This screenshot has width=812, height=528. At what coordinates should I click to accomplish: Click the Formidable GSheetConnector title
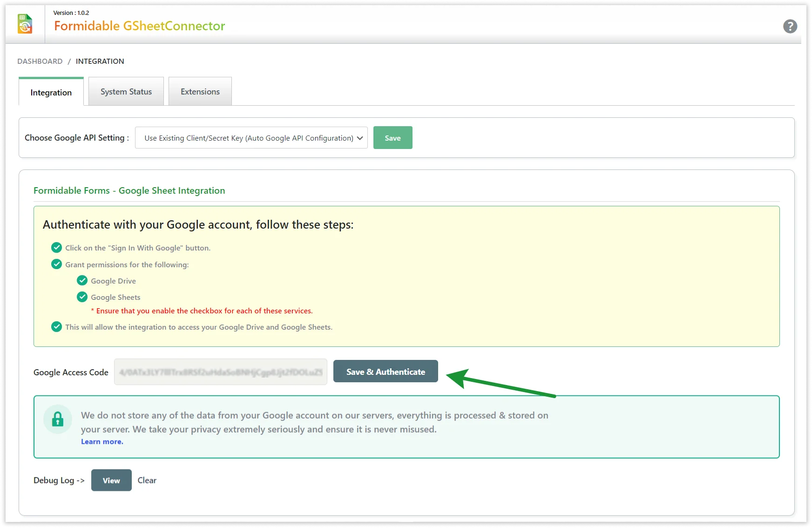tap(139, 26)
